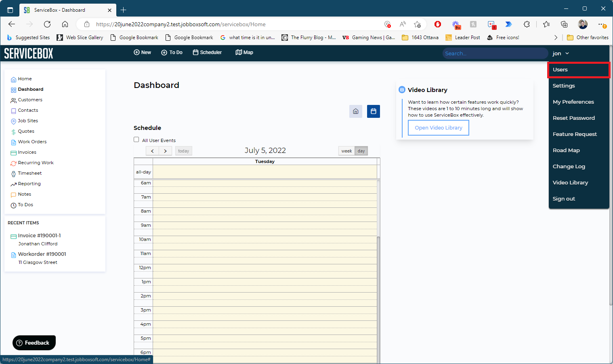The image size is (613, 364).
Task: Open the Video Library via its button
Action: point(438,128)
